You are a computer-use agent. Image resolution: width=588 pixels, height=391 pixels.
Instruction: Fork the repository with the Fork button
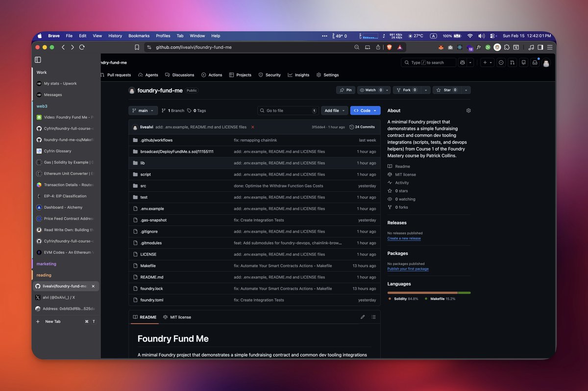407,90
